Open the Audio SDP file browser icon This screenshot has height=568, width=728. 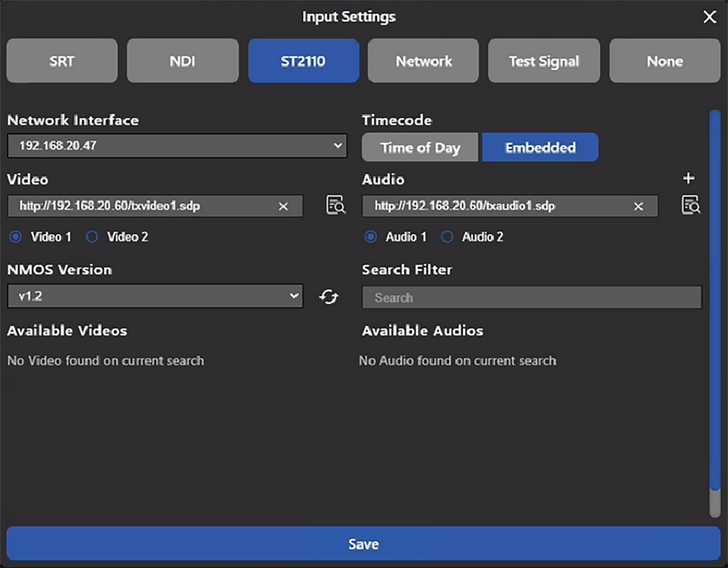point(690,206)
